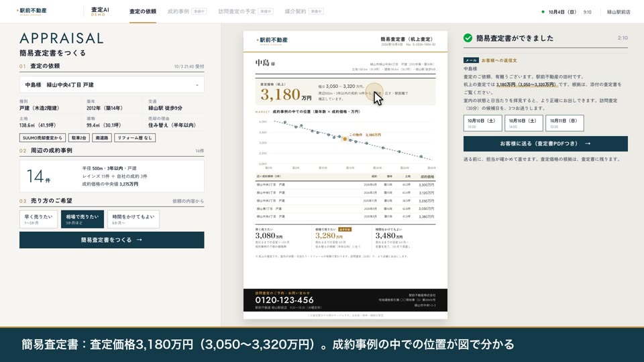The image size is (644, 362).
Task: Choose the 10月10日（土）14:00 visit slot
Action: [x=524, y=123]
